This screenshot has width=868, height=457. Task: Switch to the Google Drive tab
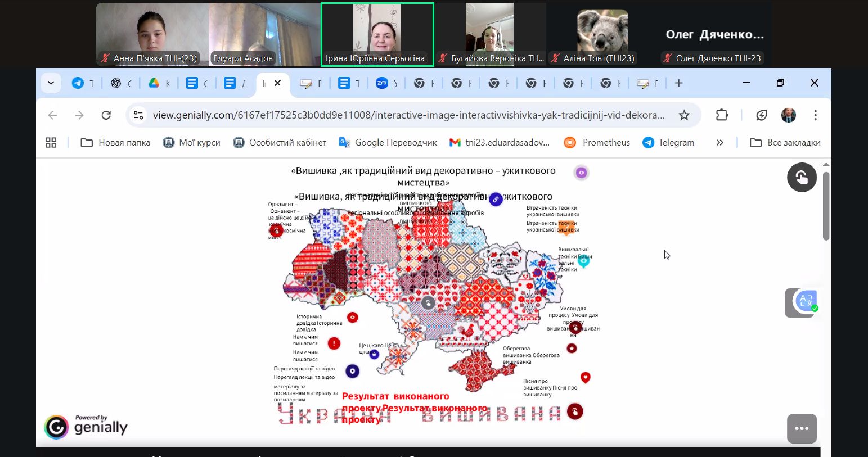pos(158,83)
